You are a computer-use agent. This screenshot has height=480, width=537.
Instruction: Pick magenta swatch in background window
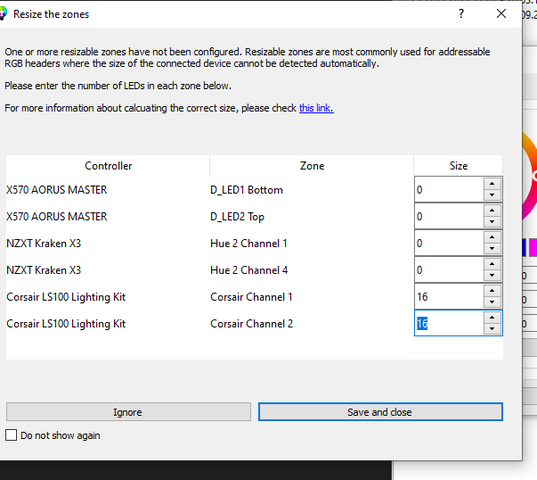(x=533, y=248)
